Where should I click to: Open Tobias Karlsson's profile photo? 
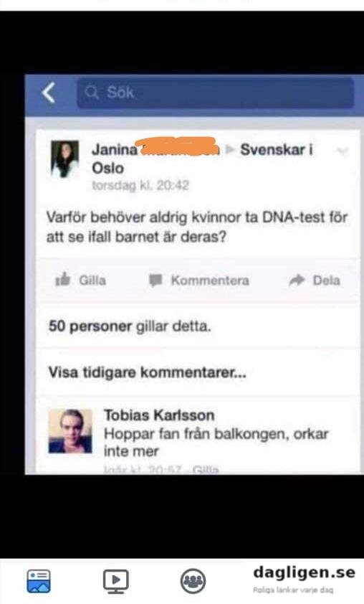click(x=70, y=431)
